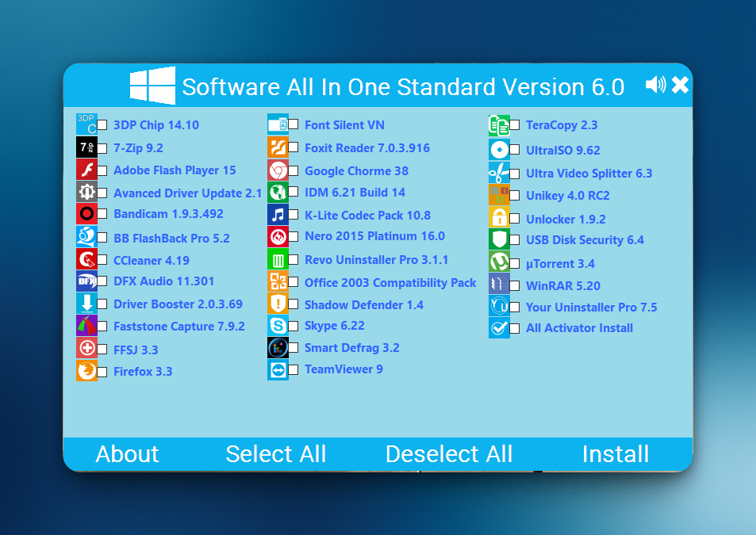Check the Unikey 4.0 RC2 checkbox
Screen dimensions: 756x535
tap(515, 196)
